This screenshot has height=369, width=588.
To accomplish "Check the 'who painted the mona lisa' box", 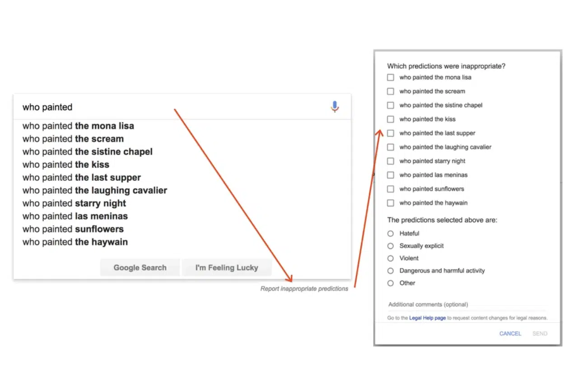I will coord(391,77).
